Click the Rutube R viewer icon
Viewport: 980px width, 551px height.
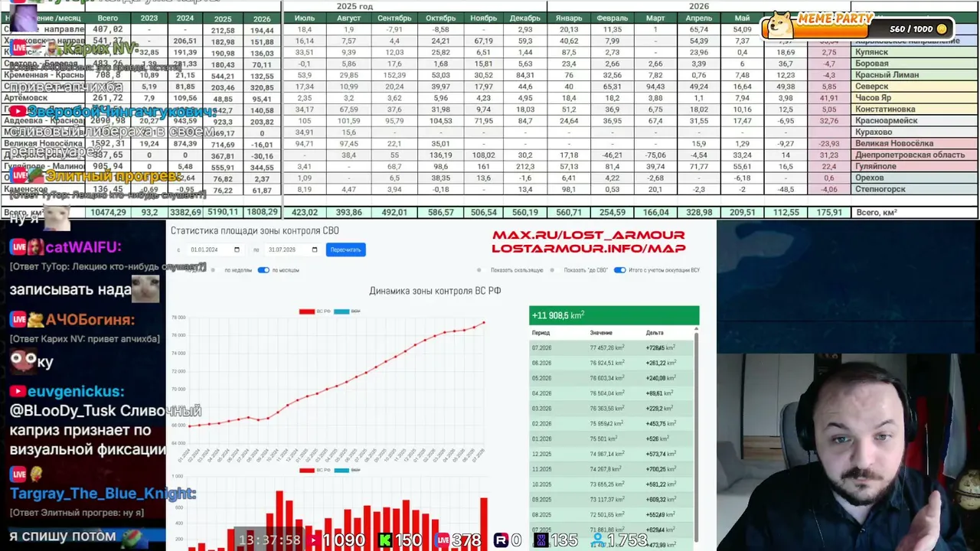click(501, 540)
